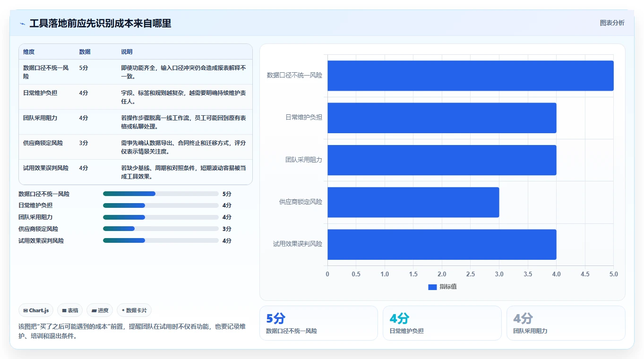Click the 数据口径不统一风险 progress bar

pos(161,194)
